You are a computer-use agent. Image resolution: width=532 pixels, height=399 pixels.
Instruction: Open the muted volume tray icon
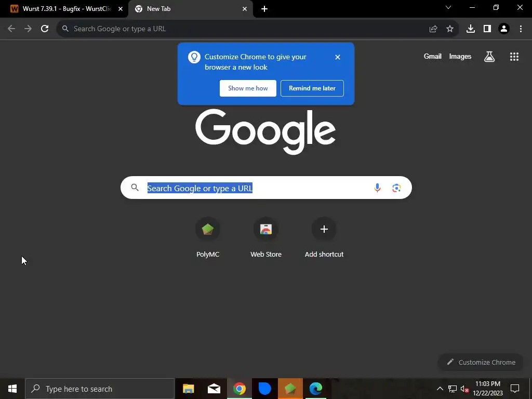(x=464, y=389)
